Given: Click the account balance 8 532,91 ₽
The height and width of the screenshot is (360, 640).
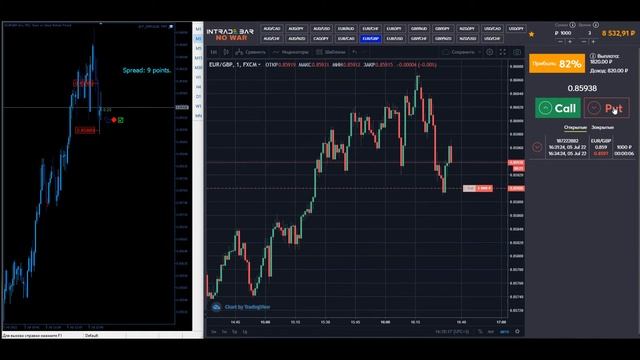Looking at the screenshot, I should point(618,33).
